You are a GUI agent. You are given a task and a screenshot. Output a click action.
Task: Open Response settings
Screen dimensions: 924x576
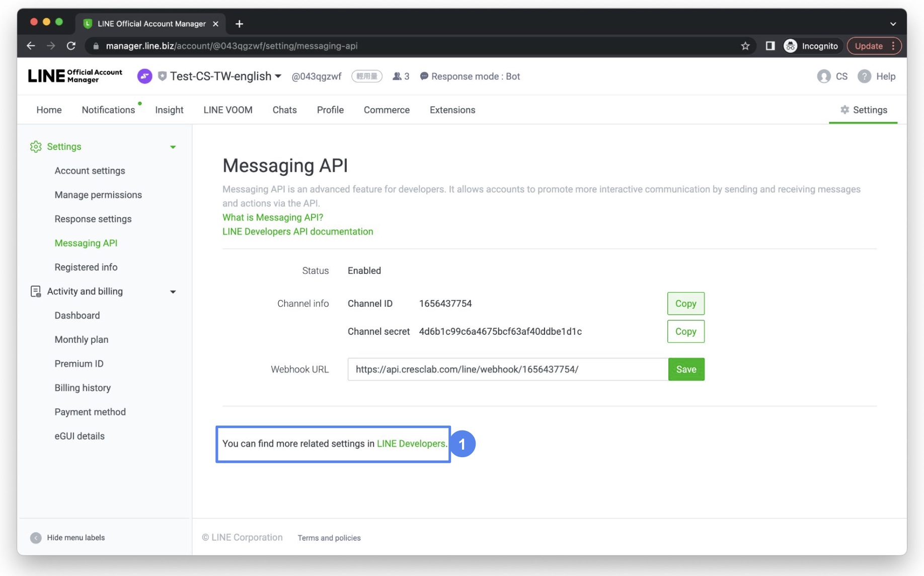tap(93, 219)
